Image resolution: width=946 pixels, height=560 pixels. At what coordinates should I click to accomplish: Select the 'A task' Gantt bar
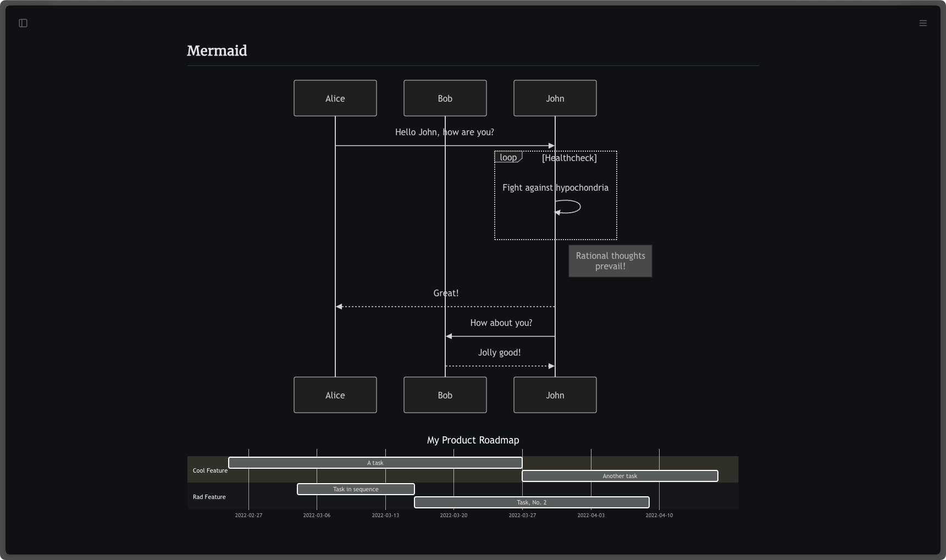pos(375,463)
